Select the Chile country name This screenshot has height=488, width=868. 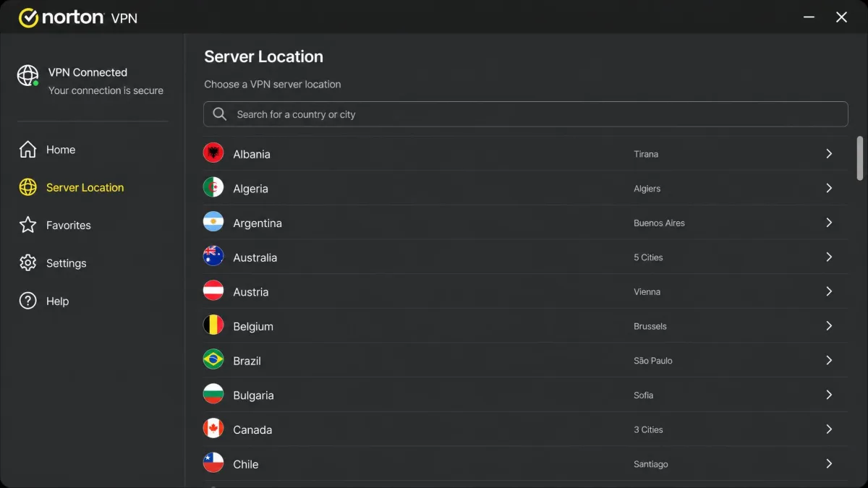pos(245,464)
